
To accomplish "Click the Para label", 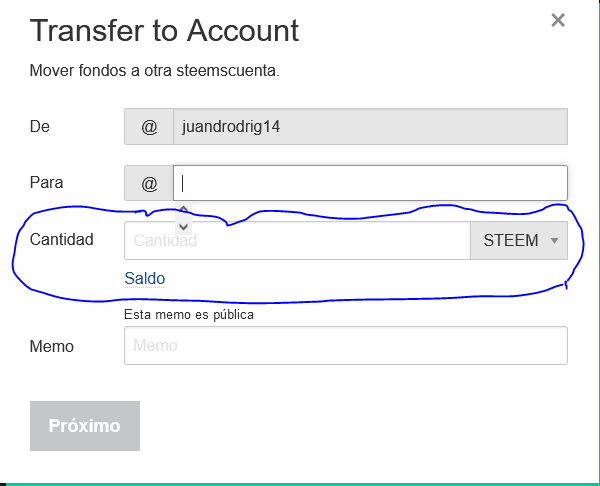I will click(46, 183).
